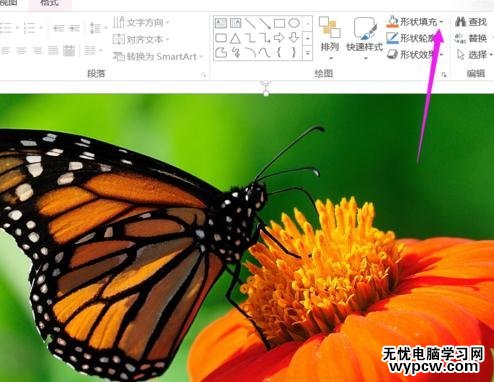
Task: Click 替换 (Replace) button
Action: (471, 38)
